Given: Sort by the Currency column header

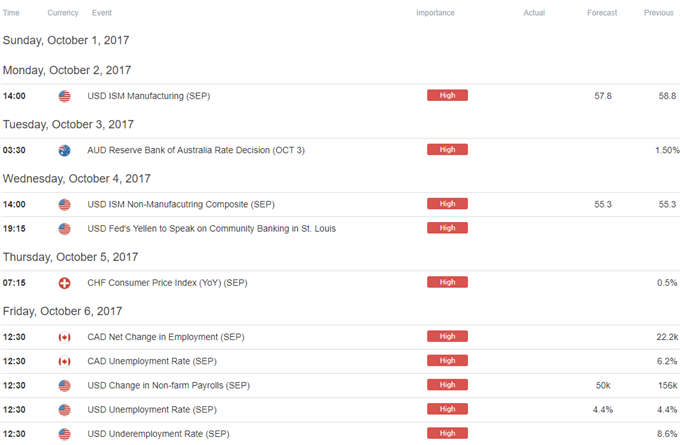Looking at the screenshot, I should (63, 13).
